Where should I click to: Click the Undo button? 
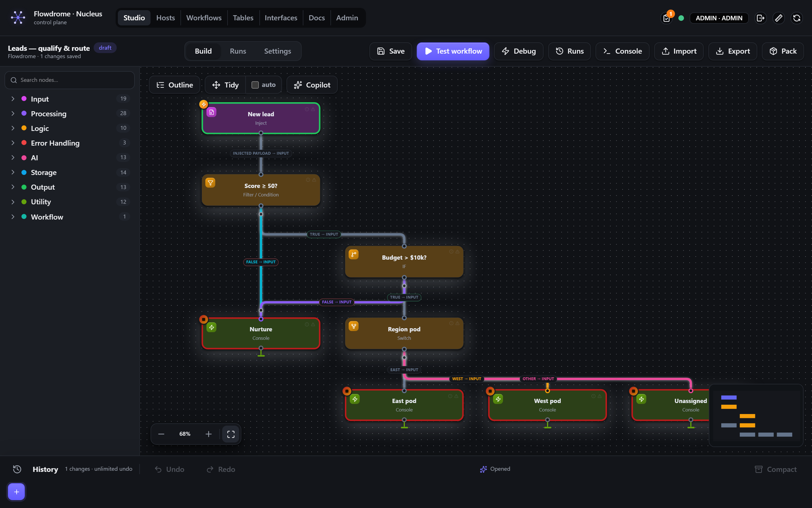pyautogui.click(x=169, y=469)
